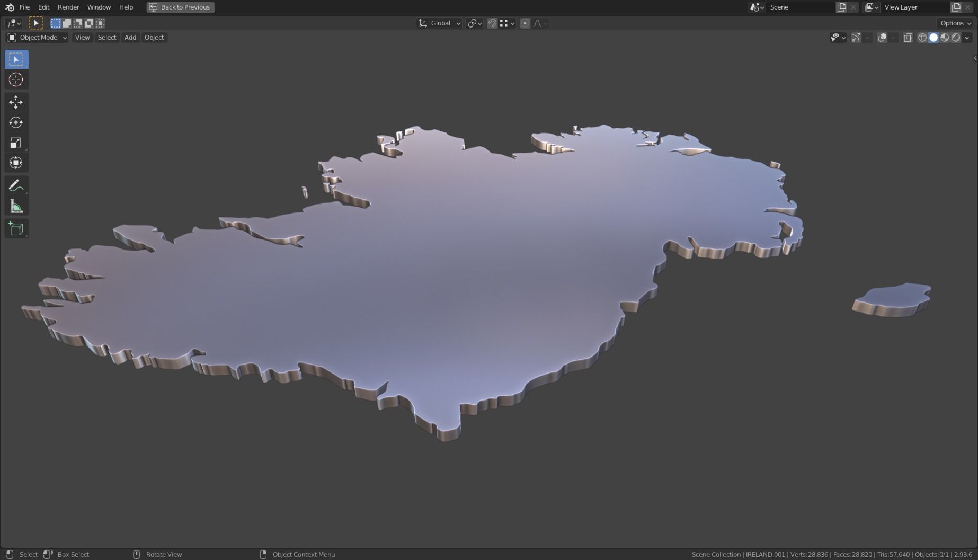Toggle viewport gizmos display

(856, 37)
